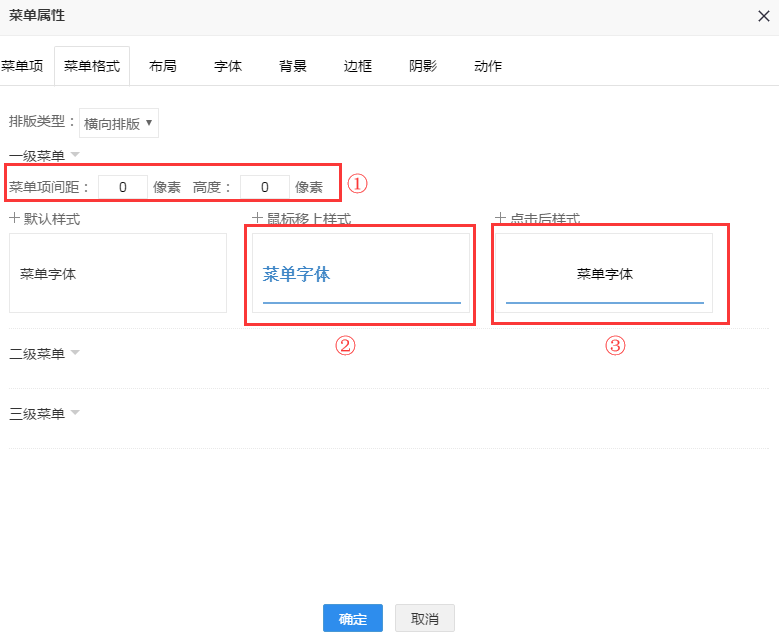This screenshot has height=640, width=779.
Task: Open the 布局 tab
Action: (163, 66)
